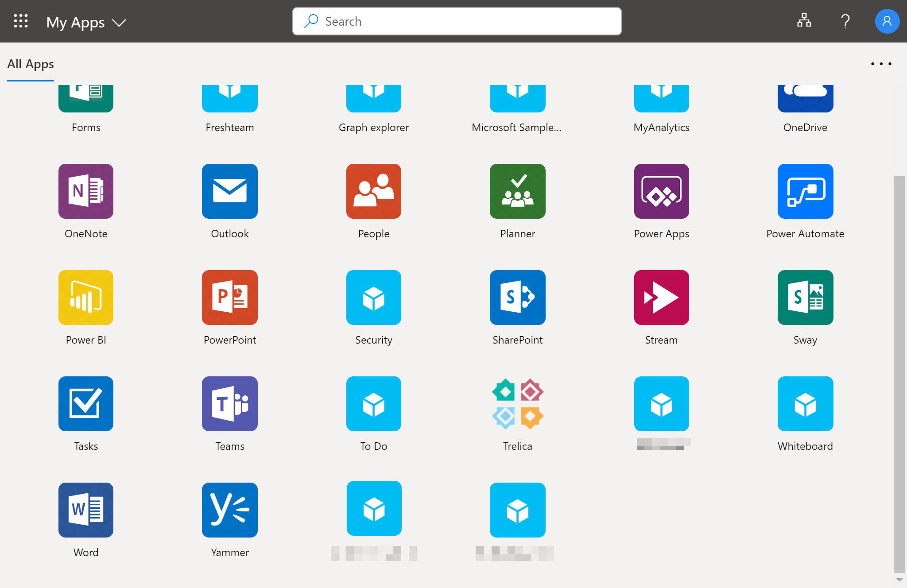Viewport: 907px width, 588px height.
Task: Click the vertical scrollbar thumb
Action: [899, 375]
